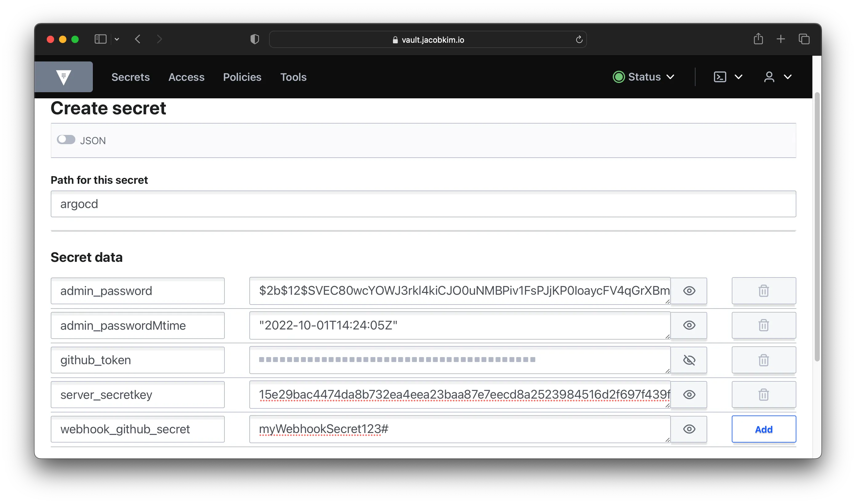This screenshot has height=504, width=856.
Task: Click the Vault logo icon
Action: pyautogui.click(x=64, y=77)
